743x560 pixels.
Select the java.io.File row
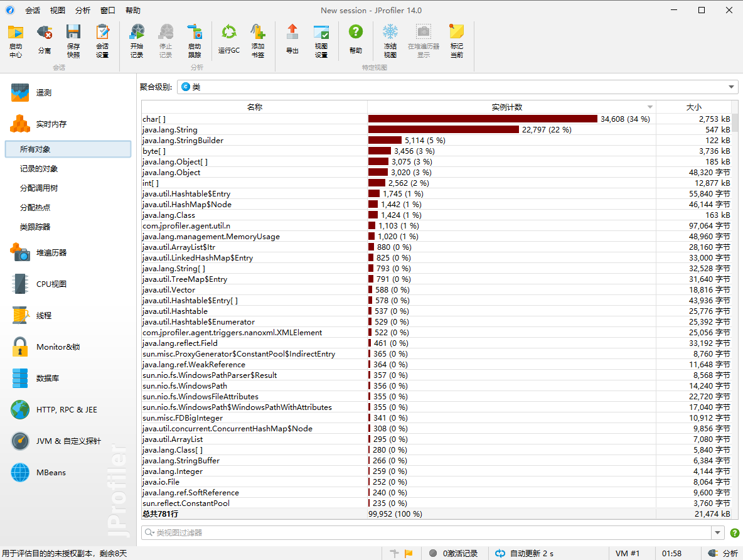point(436,482)
